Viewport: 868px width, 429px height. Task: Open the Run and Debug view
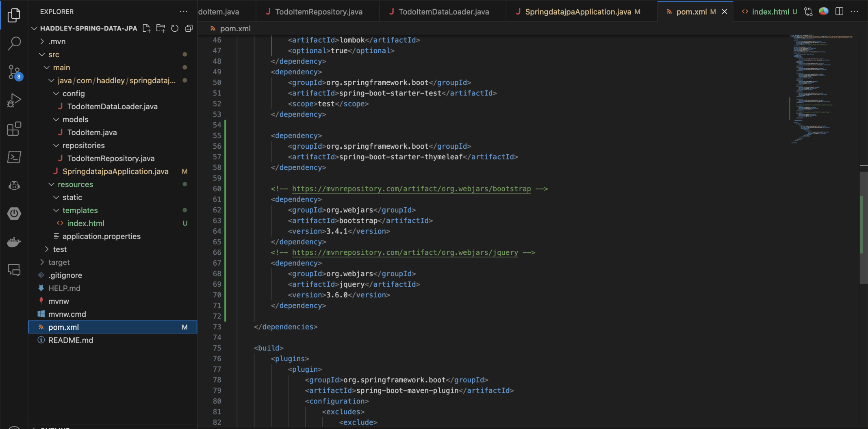[x=14, y=100]
